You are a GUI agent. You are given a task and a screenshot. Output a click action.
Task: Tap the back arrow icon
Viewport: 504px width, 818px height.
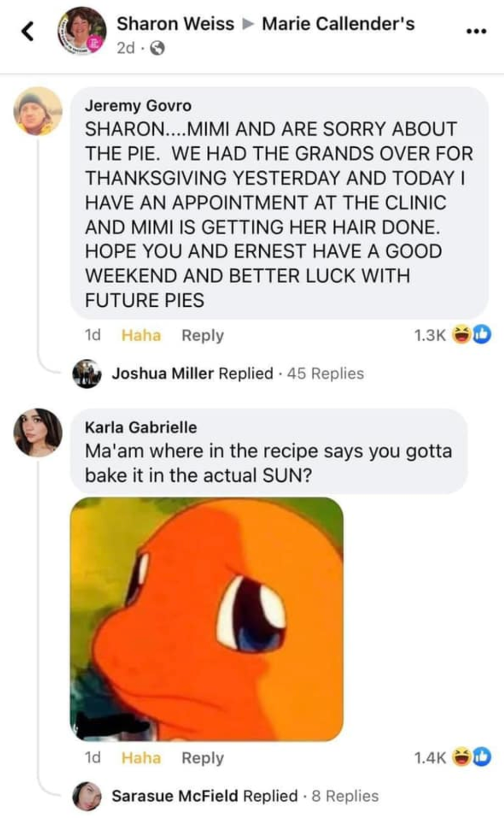(x=28, y=31)
